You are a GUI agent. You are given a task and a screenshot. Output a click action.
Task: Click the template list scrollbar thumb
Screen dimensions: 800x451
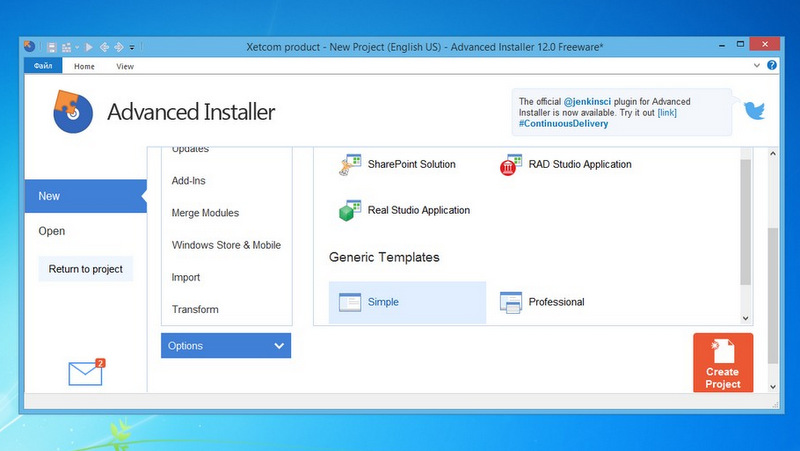[745, 222]
